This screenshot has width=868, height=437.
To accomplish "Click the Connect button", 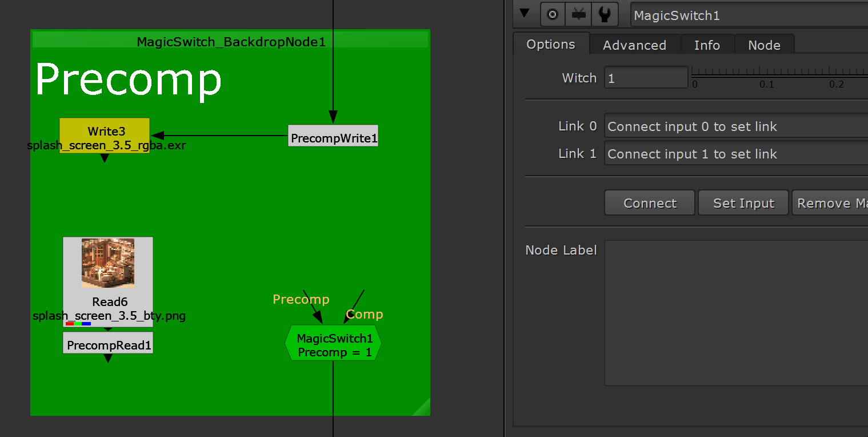I will pyautogui.click(x=650, y=203).
